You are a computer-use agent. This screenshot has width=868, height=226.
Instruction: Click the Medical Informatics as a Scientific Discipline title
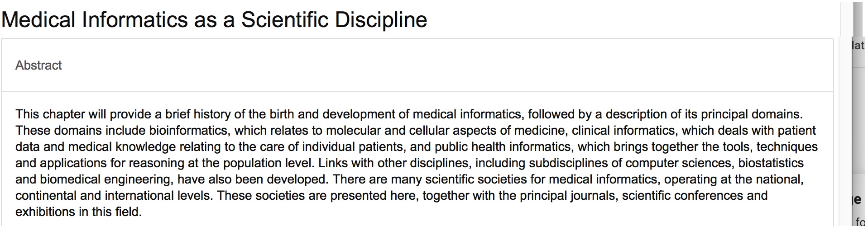tap(214, 20)
